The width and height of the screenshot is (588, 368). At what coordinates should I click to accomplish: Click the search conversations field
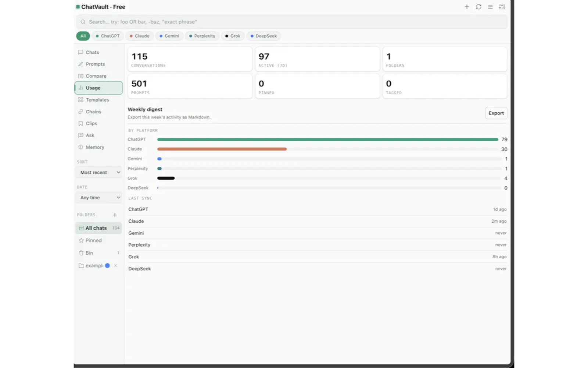coord(292,22)
